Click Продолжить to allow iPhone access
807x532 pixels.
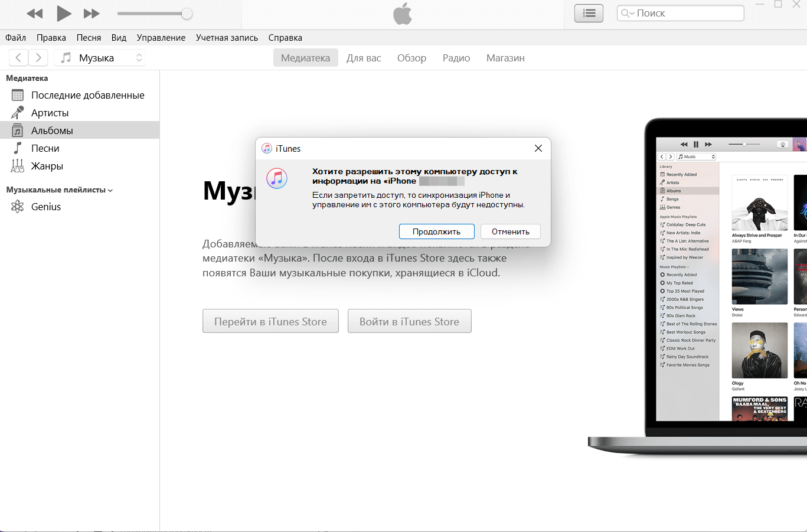[436, 231]
